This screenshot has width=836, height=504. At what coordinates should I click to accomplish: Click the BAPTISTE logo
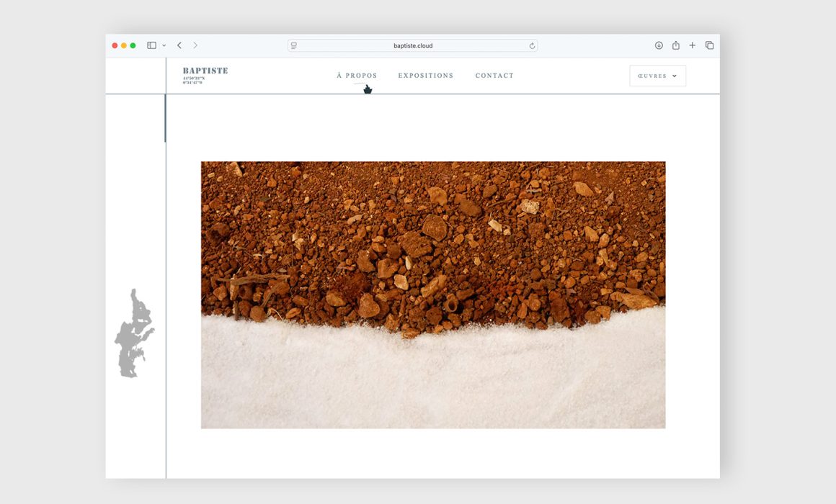pos(205,71)
